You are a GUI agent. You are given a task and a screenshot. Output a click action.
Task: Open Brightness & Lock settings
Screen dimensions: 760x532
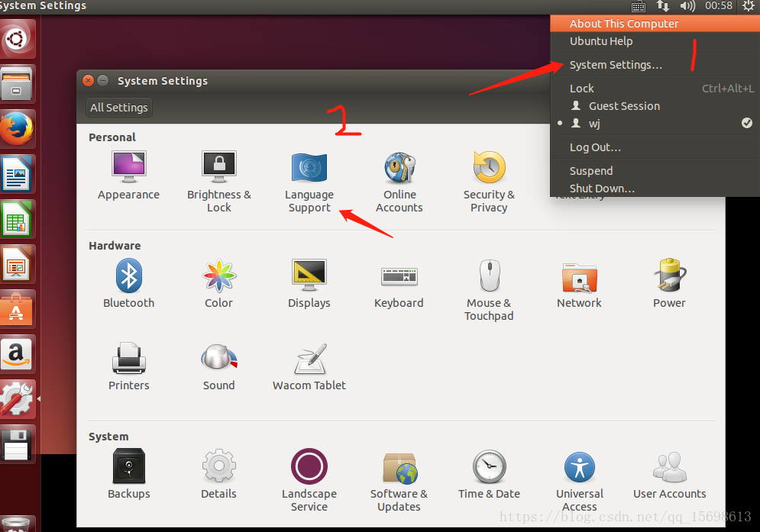(x=219, y=182)
